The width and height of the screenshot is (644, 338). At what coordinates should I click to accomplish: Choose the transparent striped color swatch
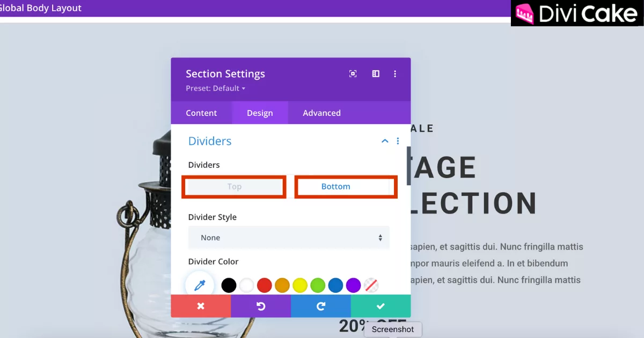point(371,285)
